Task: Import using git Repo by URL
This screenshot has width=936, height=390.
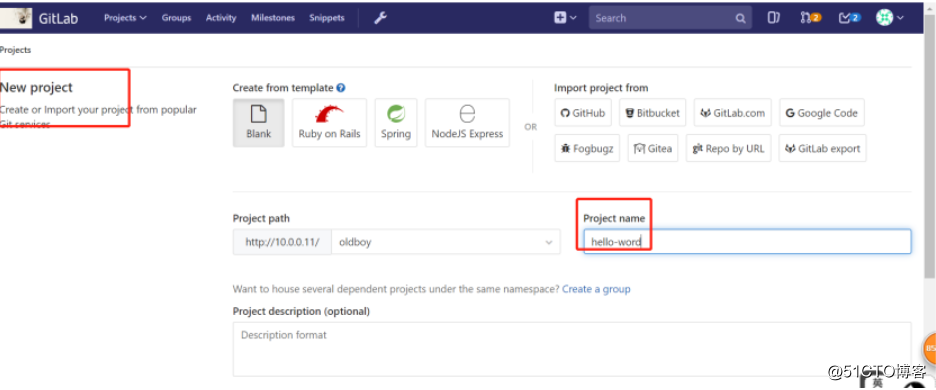Action: tap(728, 148)
